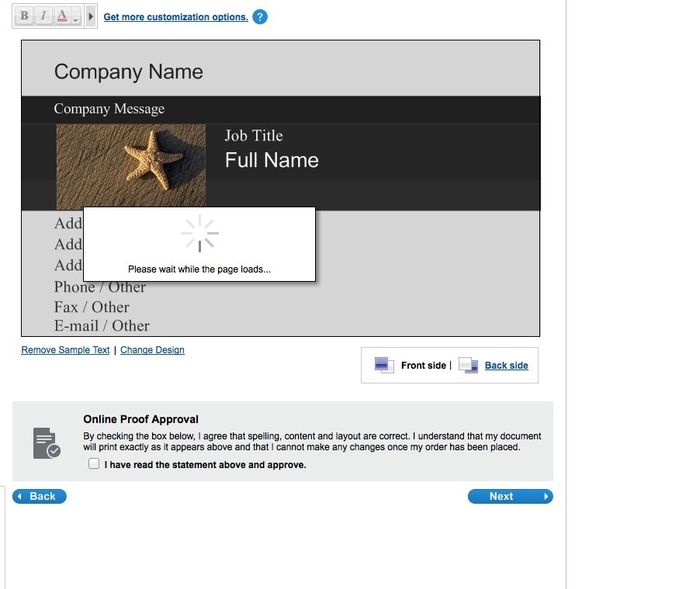The height and width of the screenshot is (589, 700).
Task: Toggle bold text formatting
Action: click(x=25, y=16)
